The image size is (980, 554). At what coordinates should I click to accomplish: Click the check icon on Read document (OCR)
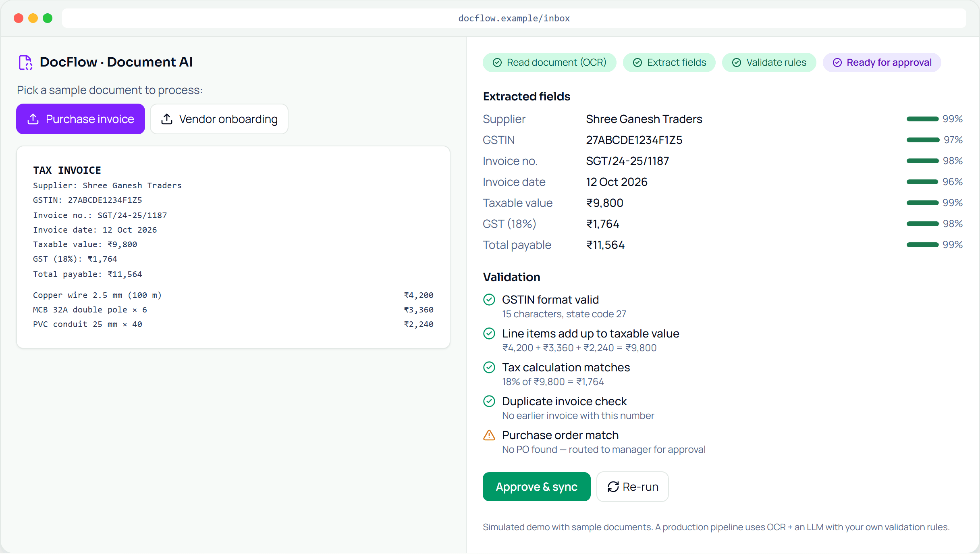point(497,62)
